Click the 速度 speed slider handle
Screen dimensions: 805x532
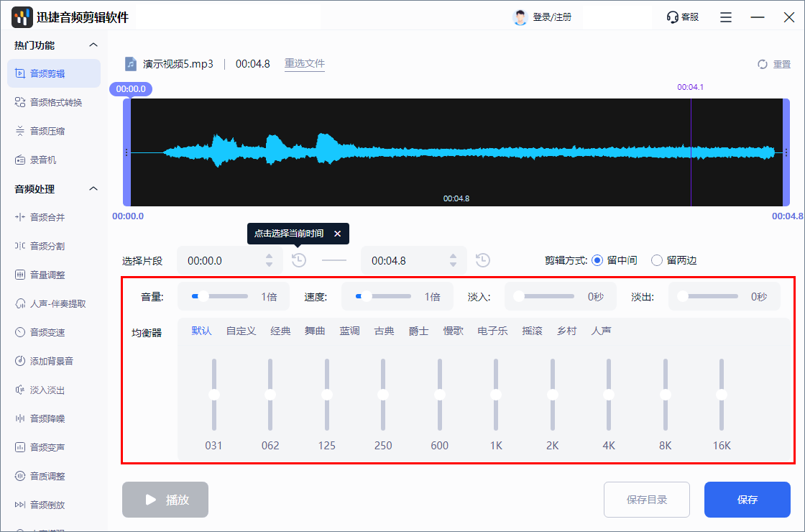click(x=367, y=296)
